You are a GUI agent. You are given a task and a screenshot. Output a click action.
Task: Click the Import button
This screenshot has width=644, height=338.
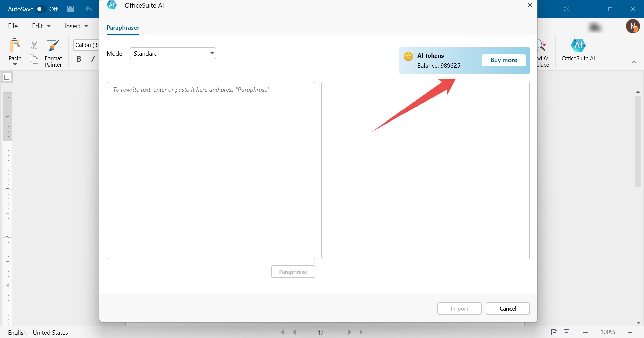pyautogui.click(x=460, y=308)
